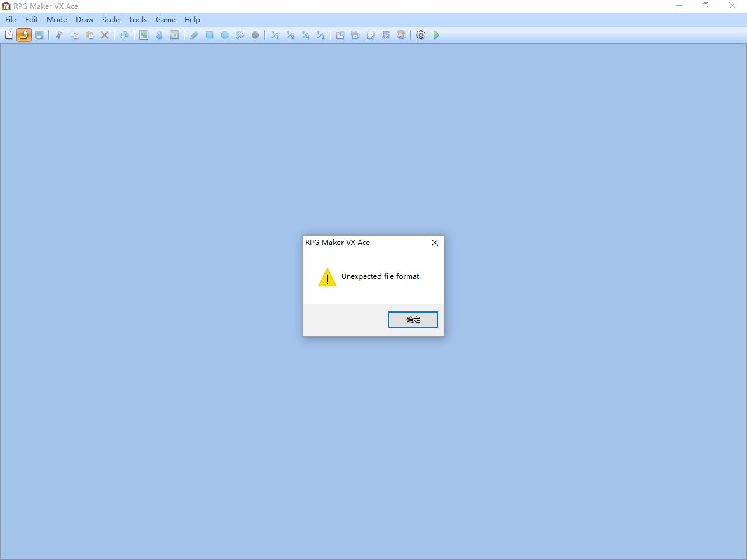
Task: Open the Scale menu
Action: coord(111,19)
